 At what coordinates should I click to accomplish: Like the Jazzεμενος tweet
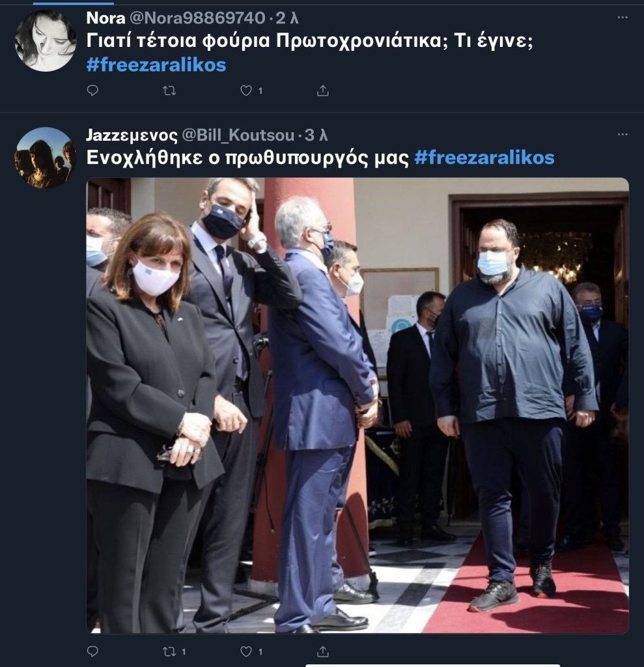click(x=246, y=651)
